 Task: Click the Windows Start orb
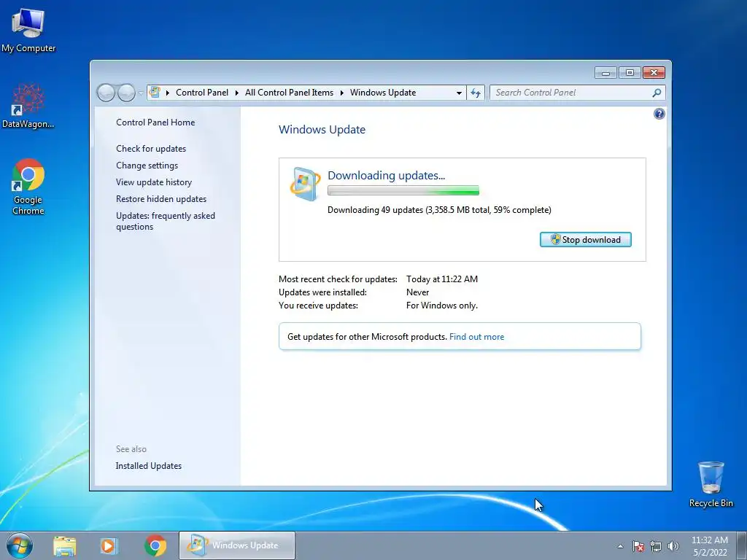[x=20, y=545]
